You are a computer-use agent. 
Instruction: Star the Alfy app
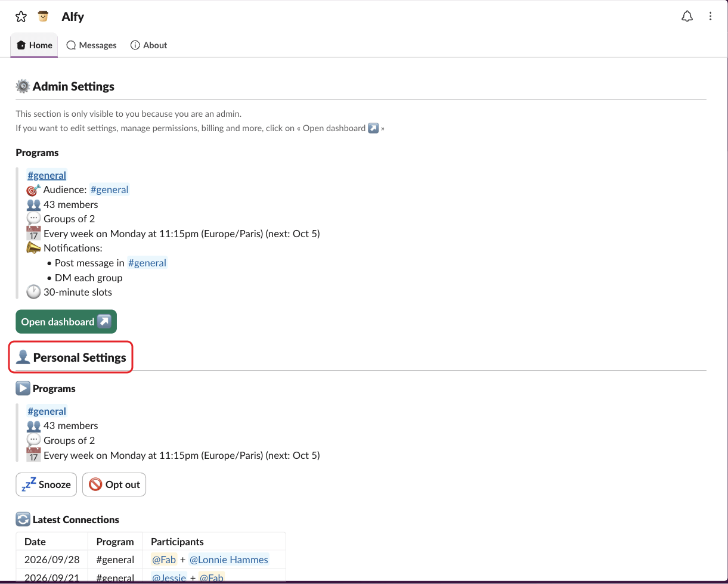click(21, 17)
